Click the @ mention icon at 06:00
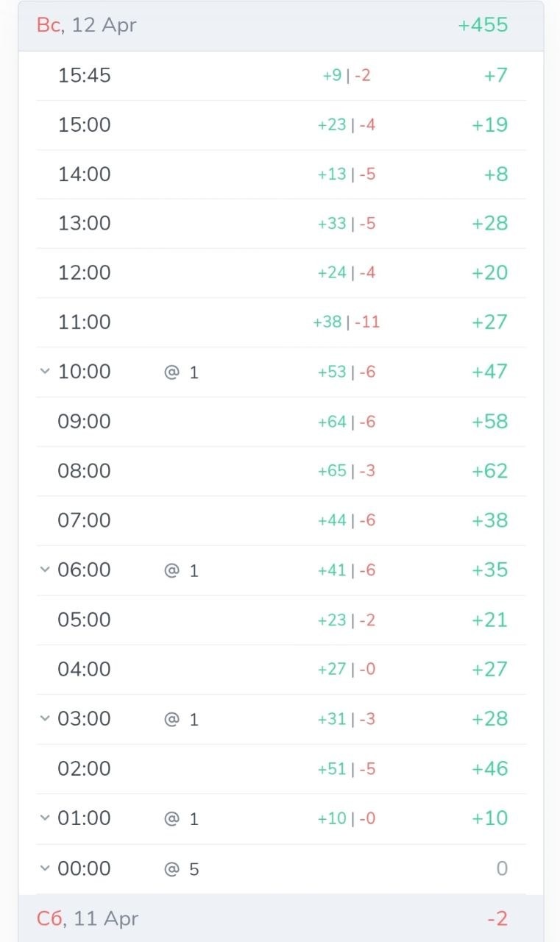 coord(171,570)
